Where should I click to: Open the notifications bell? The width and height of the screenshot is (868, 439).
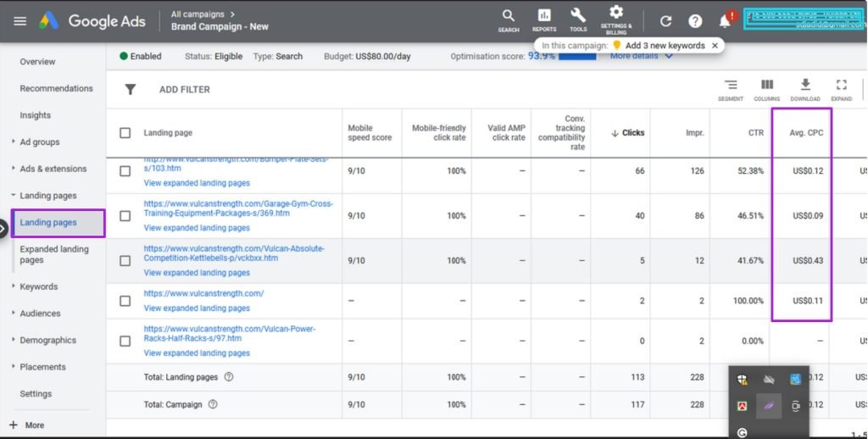pos(725,21)
